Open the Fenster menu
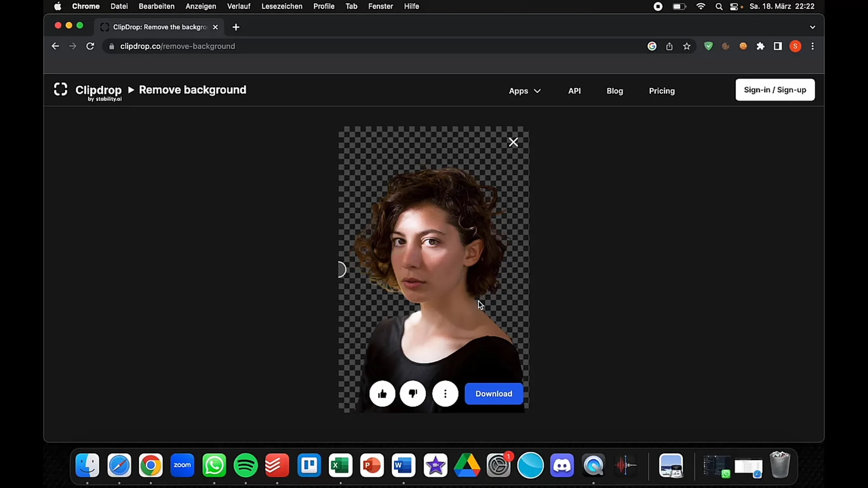The image size is (868, 488). tap(380, 6)
